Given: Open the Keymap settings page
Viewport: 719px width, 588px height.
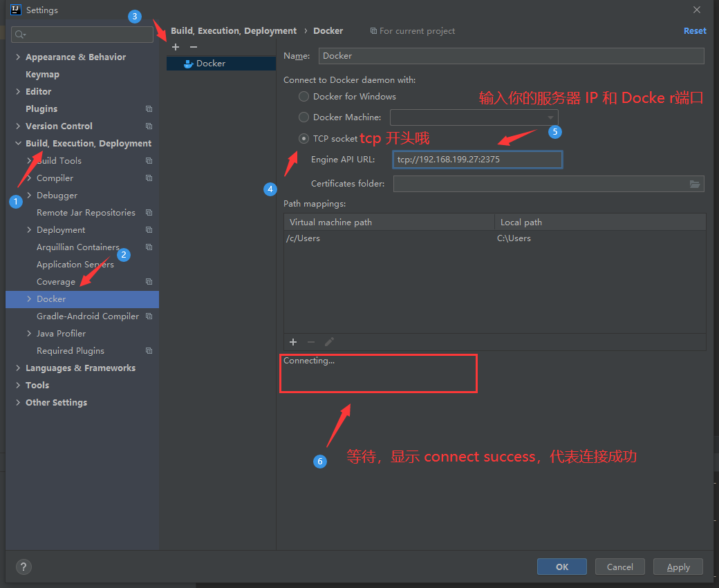Looking at the screenshot, I should (42, 75).
